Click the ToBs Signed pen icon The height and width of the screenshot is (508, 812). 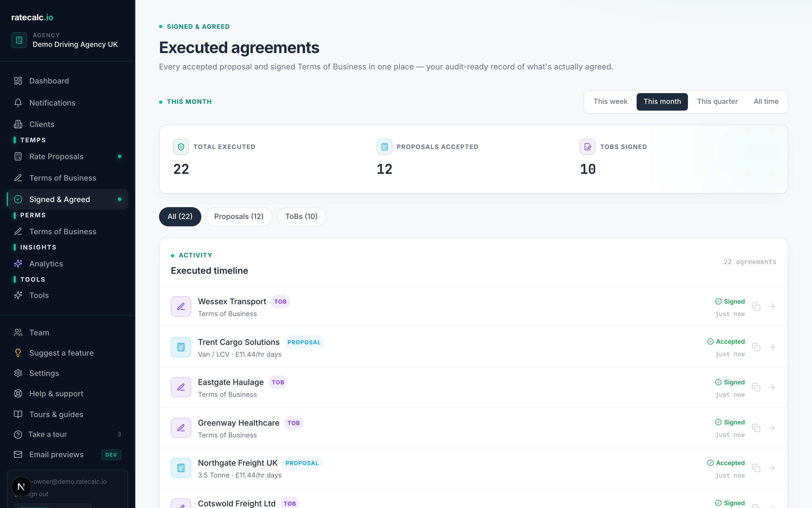coord(588,147)
